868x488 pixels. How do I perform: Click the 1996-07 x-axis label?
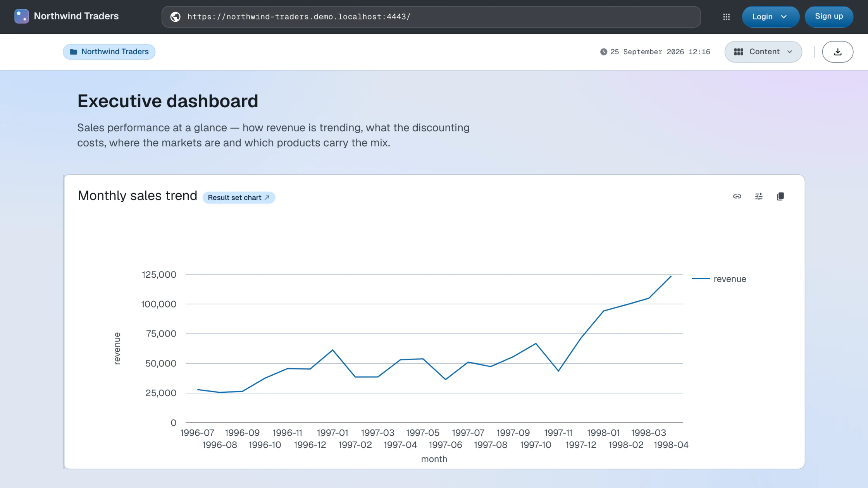point(197,433)
